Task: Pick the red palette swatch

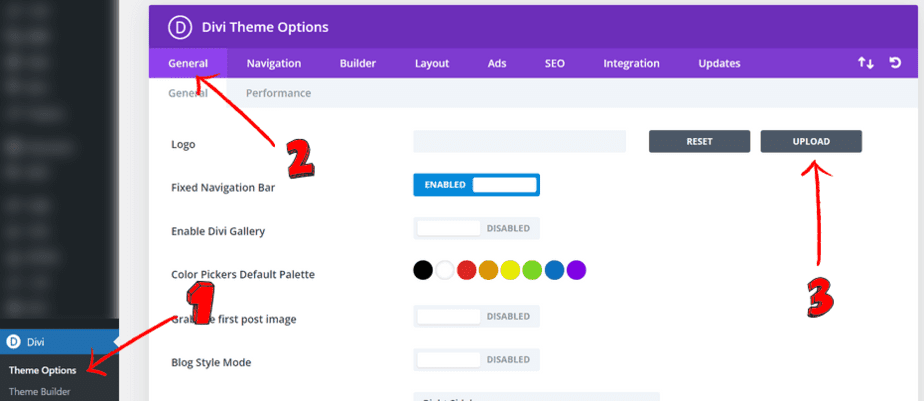Action: tap(467, 270)
